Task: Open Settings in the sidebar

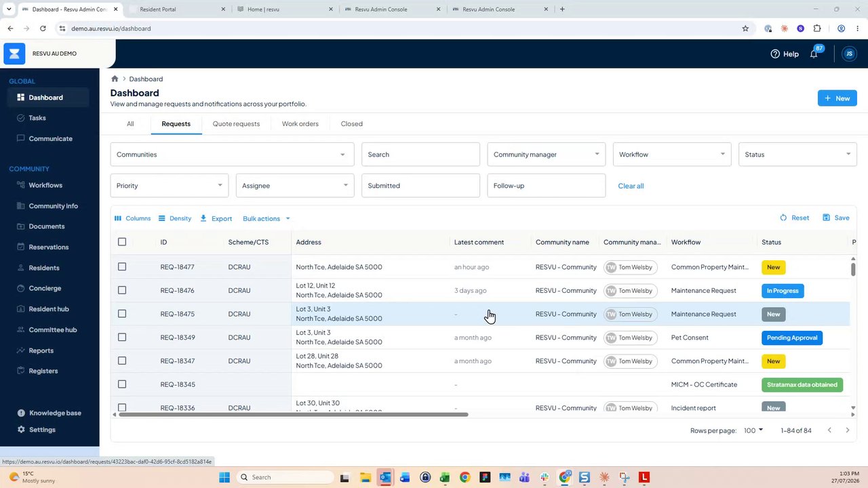Action: 42,430
